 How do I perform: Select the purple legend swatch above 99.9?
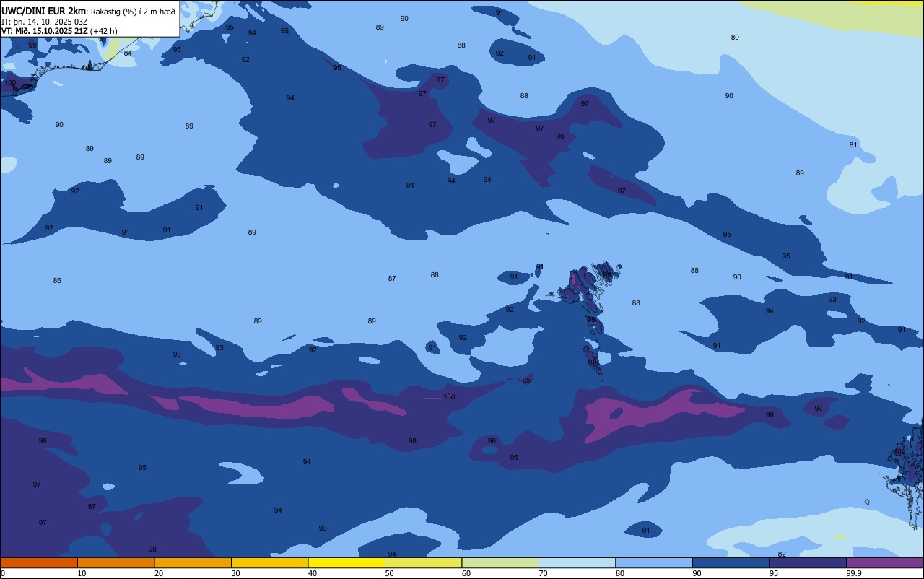884,562
